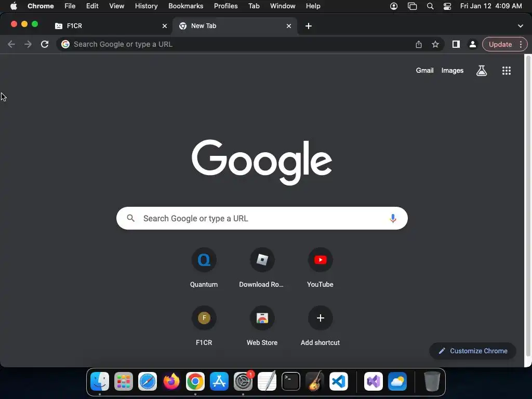Viewport: 532px width, 399px height.
Task: Click the page vertical scrollbar
Action: pyautogui.click(x=528, y=207)
